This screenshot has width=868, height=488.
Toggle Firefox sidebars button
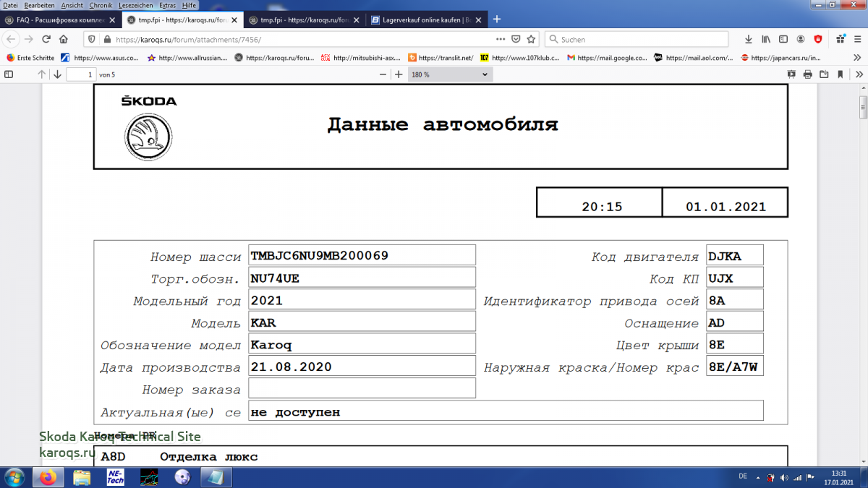click(783, 39)
